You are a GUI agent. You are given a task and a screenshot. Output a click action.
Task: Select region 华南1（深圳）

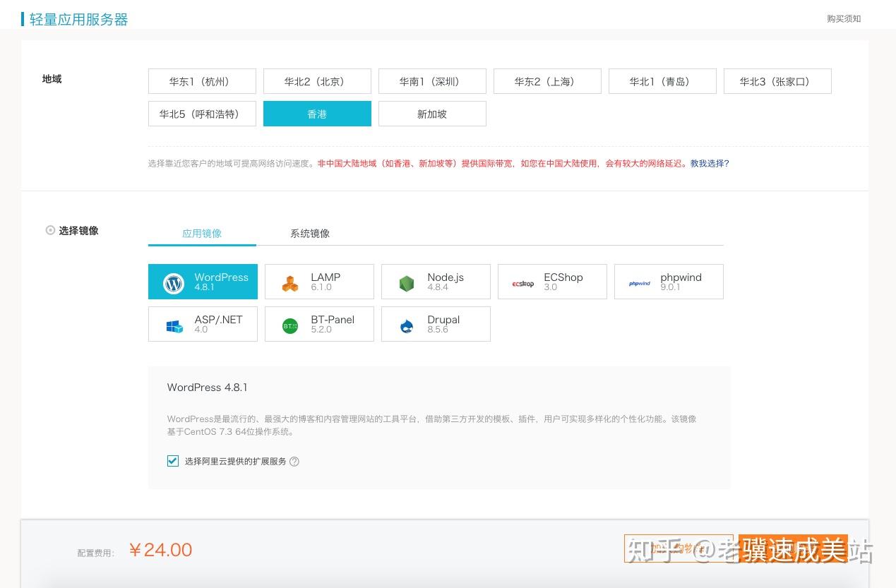point(432,81)
